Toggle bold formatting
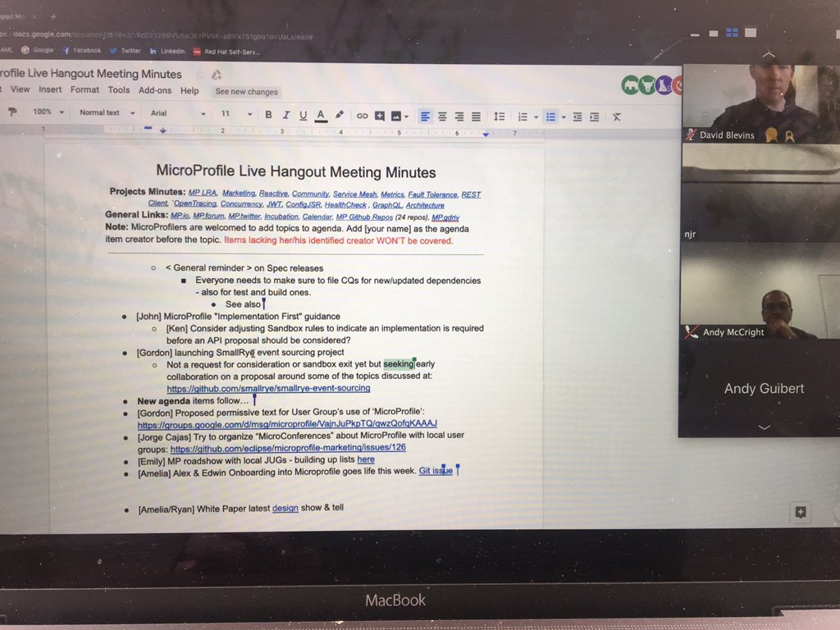This screenshot has width=840, height=630. [x=268, y=114]
